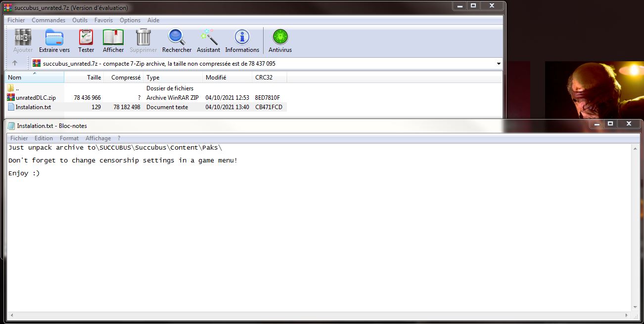Open the Commandes menu
This screenshot has height=324, width=644.
point(48,20)
